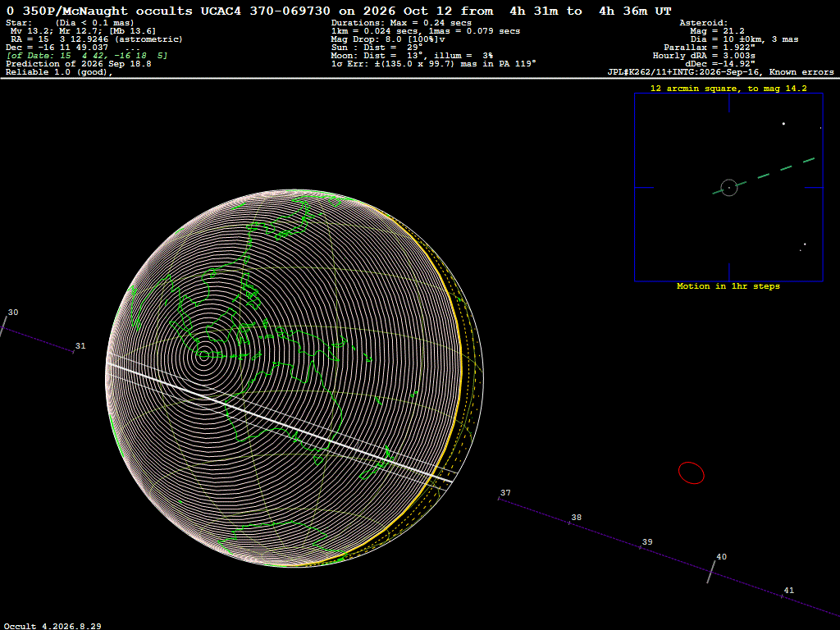Click the 30 minute tick marker

(4, 326)
